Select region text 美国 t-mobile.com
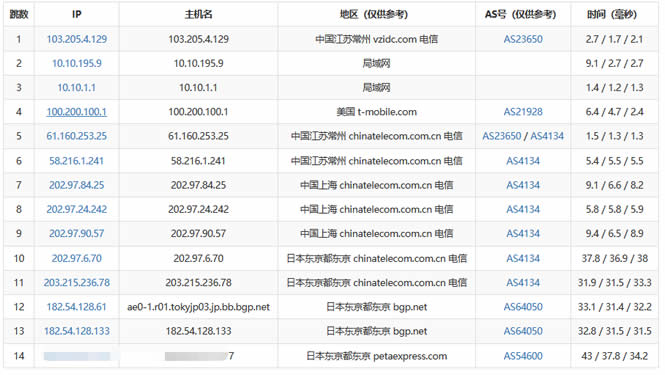The image size is (665, 375). pyautogui.click(x=377, y=112)
